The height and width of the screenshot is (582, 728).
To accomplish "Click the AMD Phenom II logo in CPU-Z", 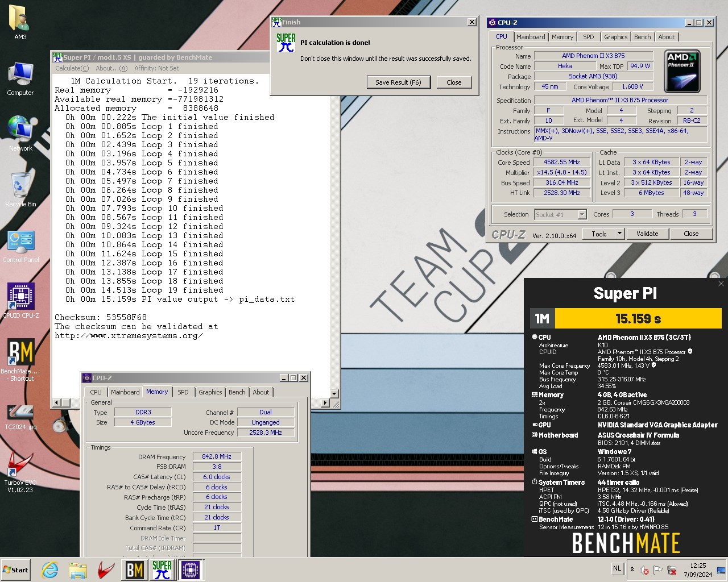I will (x=682, y=71).
